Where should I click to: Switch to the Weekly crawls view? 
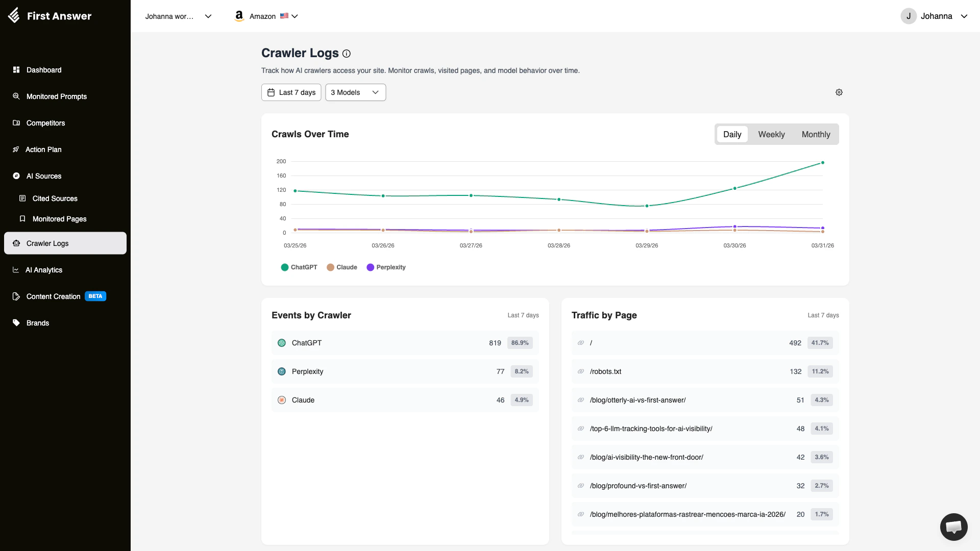771,134
